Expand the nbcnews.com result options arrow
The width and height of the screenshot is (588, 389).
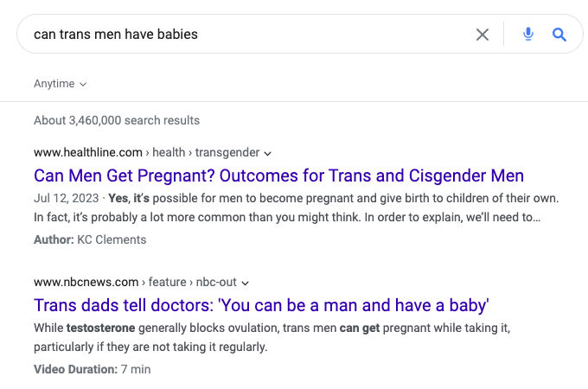(x=245, y=283)
